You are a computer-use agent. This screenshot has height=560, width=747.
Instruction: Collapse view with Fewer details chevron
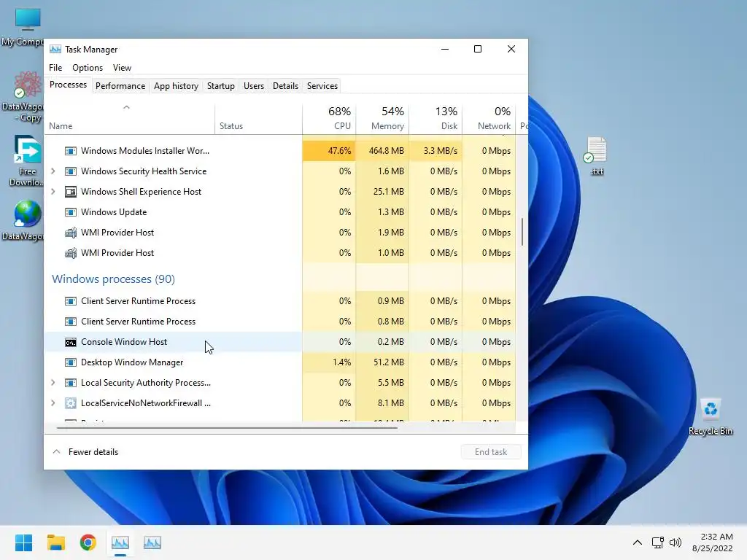click(56, 451)
